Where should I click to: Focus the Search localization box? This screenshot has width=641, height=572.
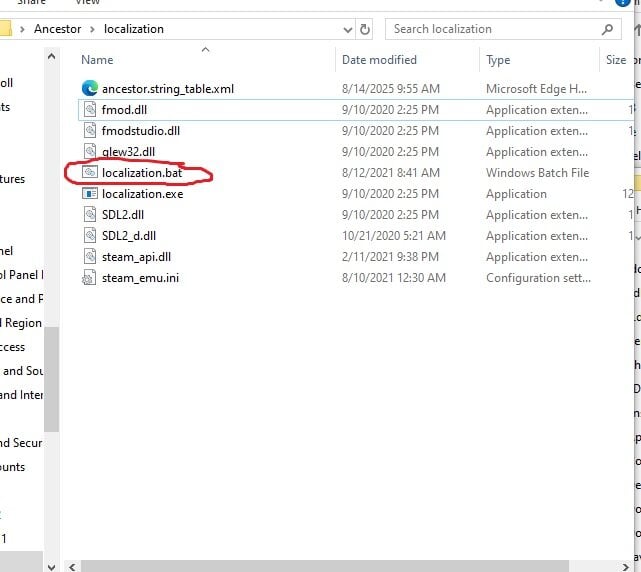click(503, 29)
